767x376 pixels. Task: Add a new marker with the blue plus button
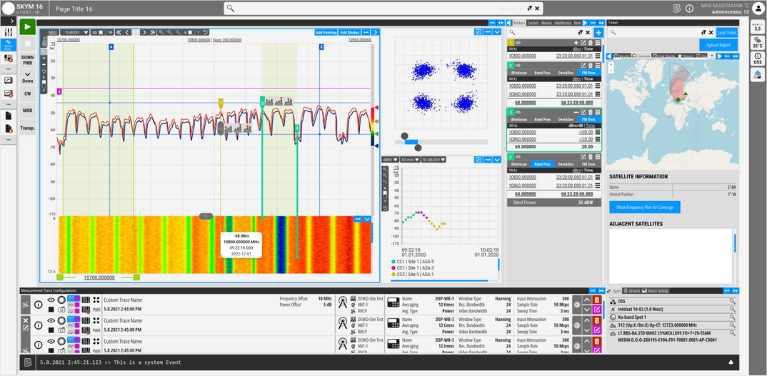(x=598, y=32)
